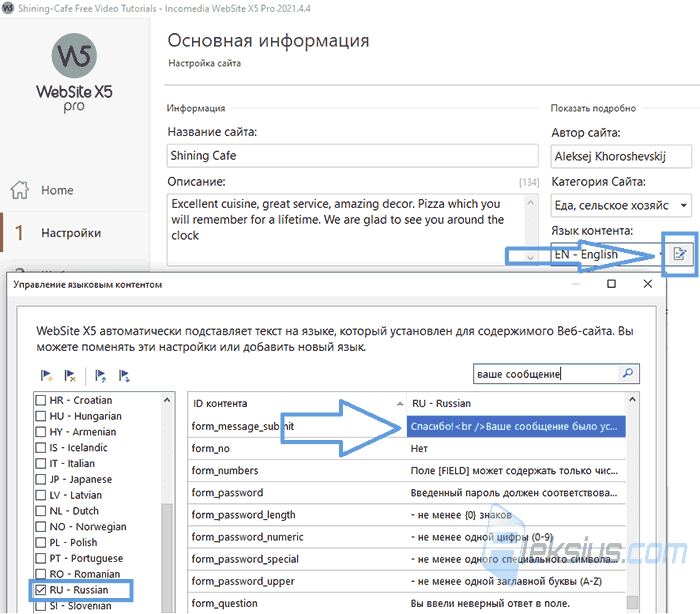Click the Название сайта field Shining Cafe
This screenshot has width=700, height=614.
click(352, 155)
